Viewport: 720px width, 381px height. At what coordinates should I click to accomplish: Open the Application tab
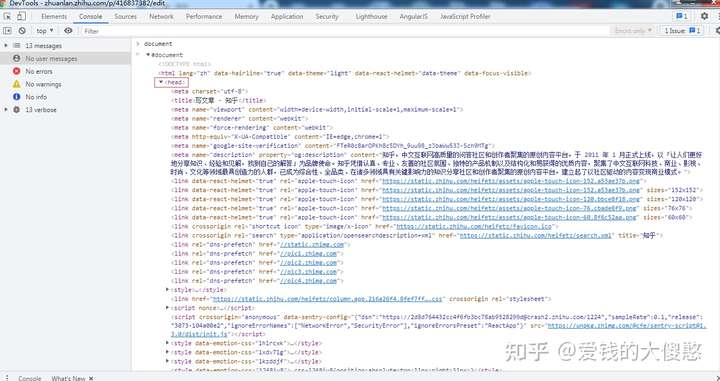pyautogui.click(x=287, y=17)
